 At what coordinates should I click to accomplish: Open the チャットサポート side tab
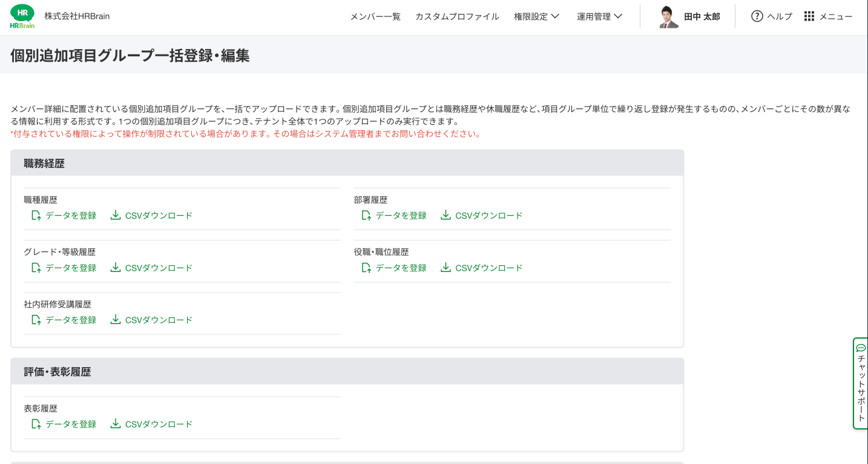(861, 388)
